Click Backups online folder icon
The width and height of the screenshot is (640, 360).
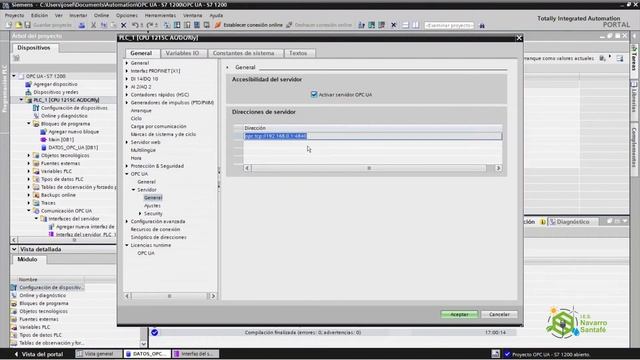pyautogui.click(x=36, y=195)
